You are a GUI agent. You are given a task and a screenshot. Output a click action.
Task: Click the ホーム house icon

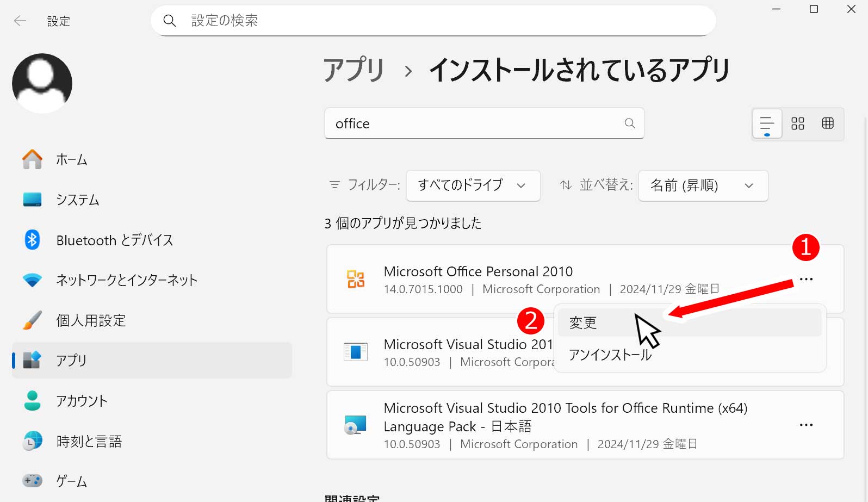[x=32, y=159]
